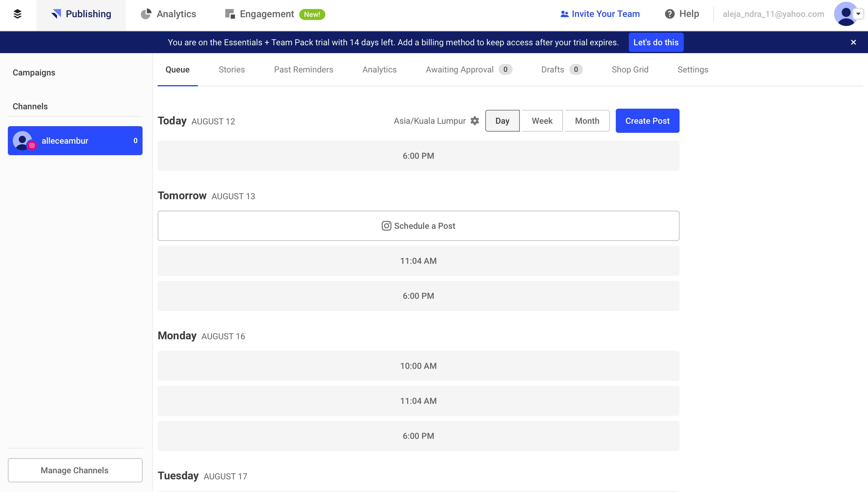Dismiss the trial banner with the X
Viewport: 868px width, 492px height.
pyautogui.click(x=854, y=42)
